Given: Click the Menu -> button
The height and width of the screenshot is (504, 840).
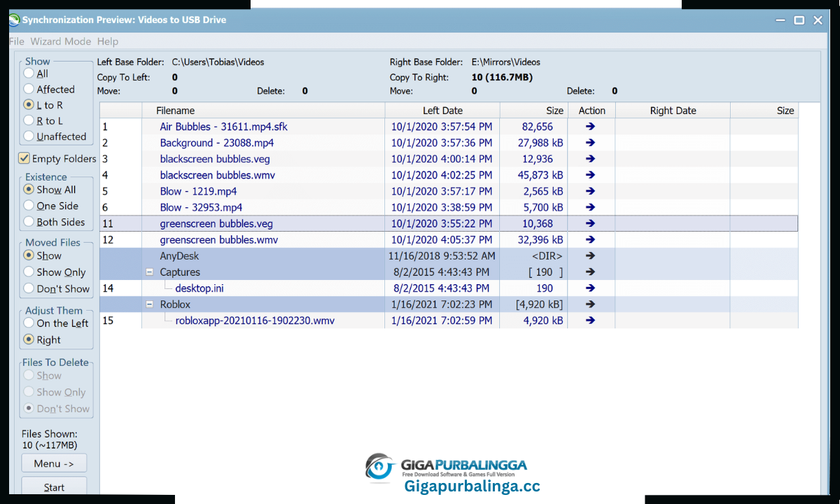Looking at the screenshot, I should [54, 463].
